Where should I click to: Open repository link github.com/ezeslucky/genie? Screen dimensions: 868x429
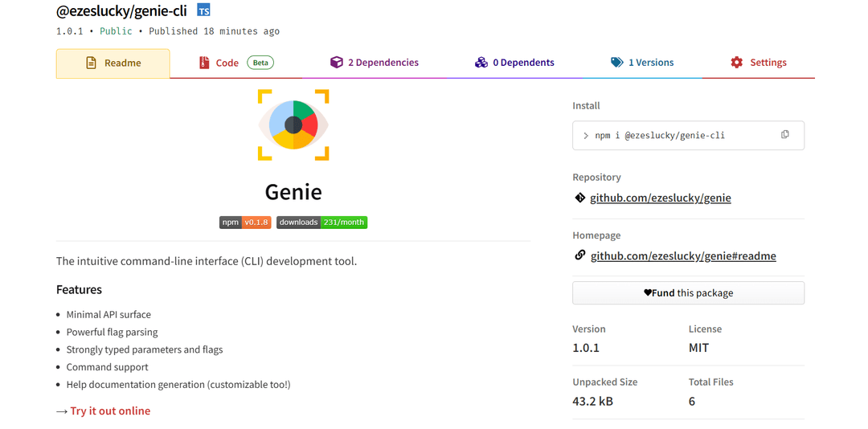coord(661,198)
